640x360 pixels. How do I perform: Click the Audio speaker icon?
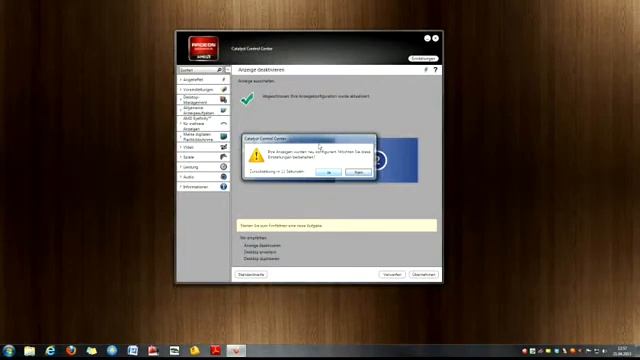coord(224,177)
